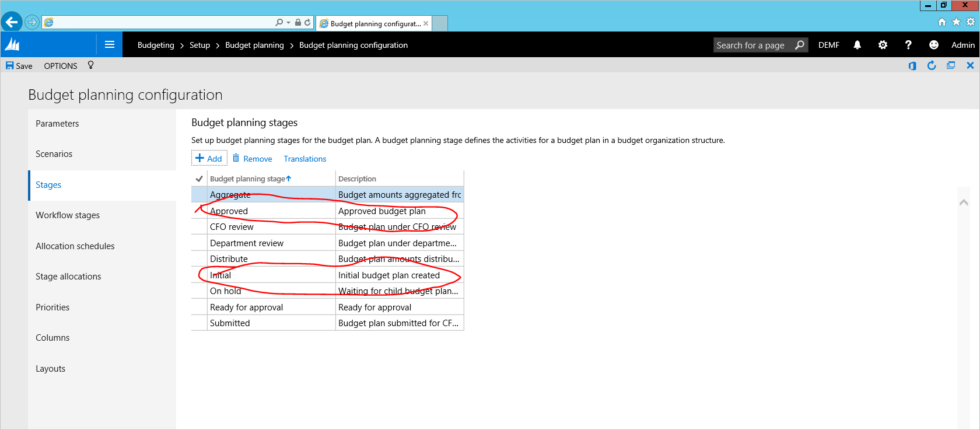The height and width of the screenshot is (430, 980).
Task: Open form in new window icon
Action: pyautogui.click(x=951, y=65)
